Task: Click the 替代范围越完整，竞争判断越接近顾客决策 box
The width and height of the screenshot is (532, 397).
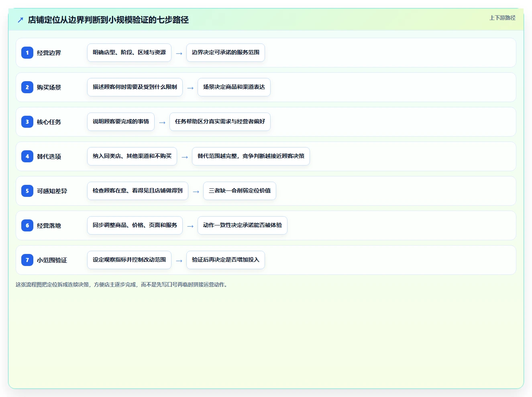Action: (251, 156)
